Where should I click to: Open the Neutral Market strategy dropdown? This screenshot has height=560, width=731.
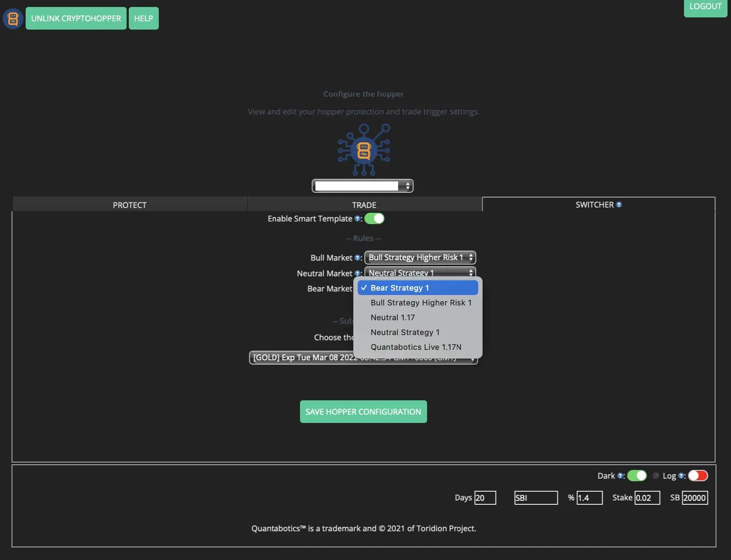coord(420,273)
